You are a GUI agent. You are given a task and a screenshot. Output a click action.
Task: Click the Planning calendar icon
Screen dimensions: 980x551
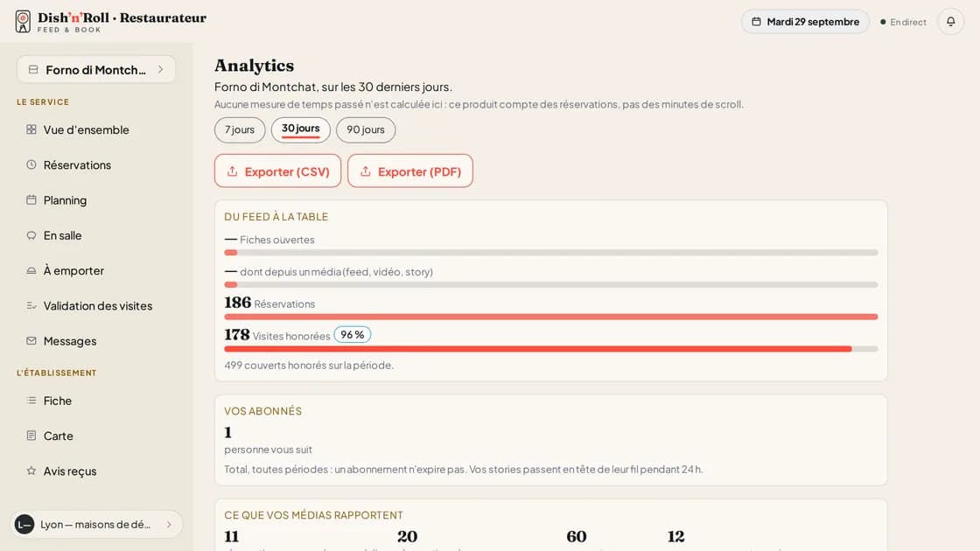(31, 200)
